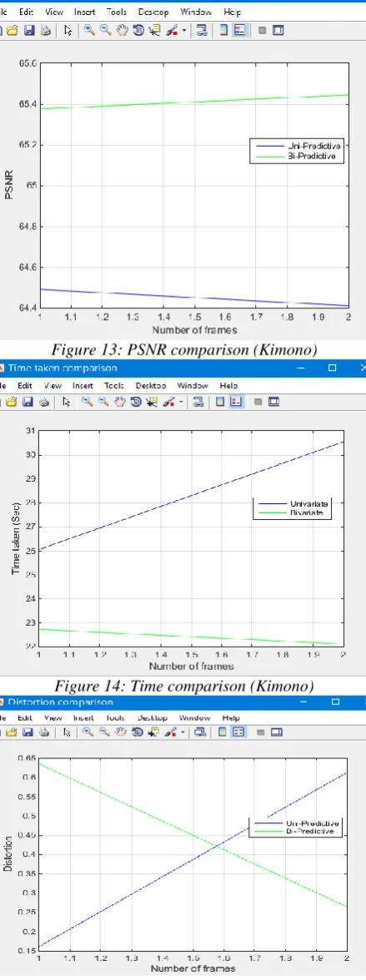Print icon in Distortion comparison window
The width and height of the screenshot is (366, 980).
click(44, 732)
